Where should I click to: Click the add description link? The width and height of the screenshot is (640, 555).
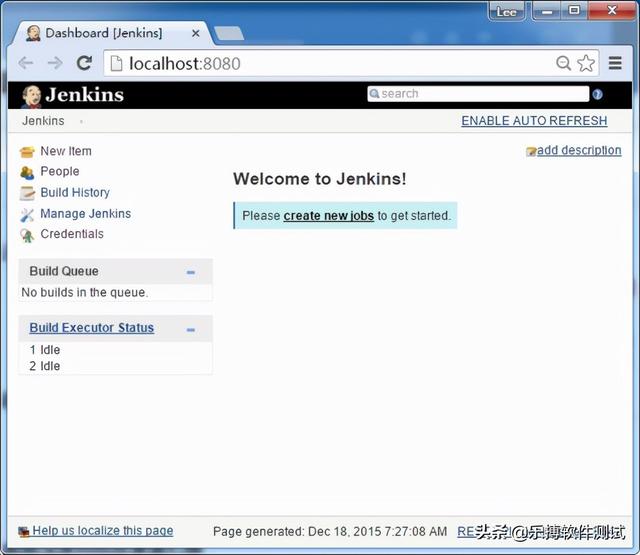coord(579,151)
